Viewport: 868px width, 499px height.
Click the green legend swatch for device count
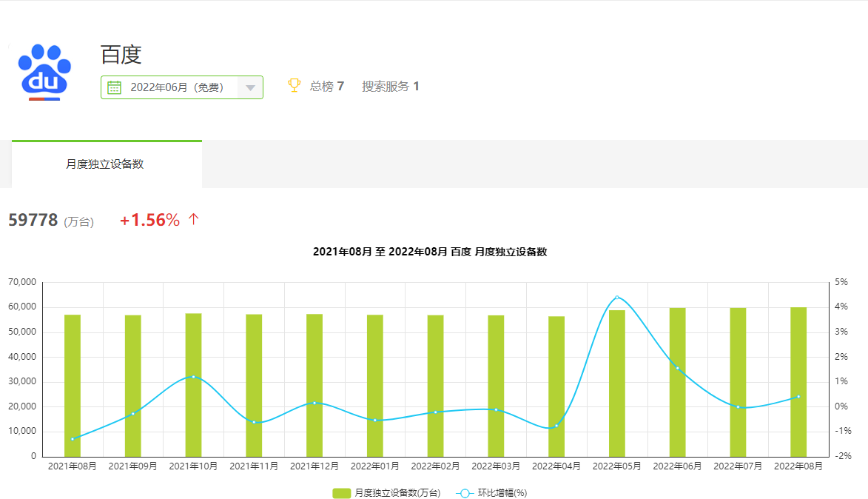click(x=342, y=493)
